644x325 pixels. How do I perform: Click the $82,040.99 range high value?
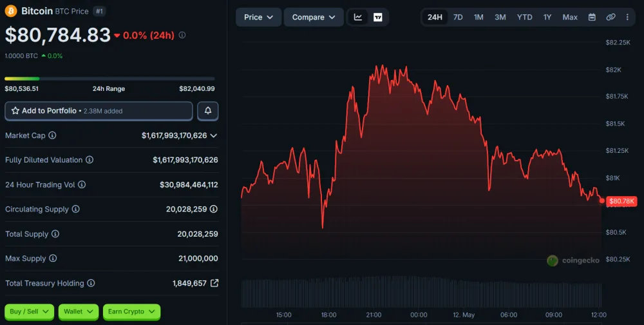pos(196,88)
